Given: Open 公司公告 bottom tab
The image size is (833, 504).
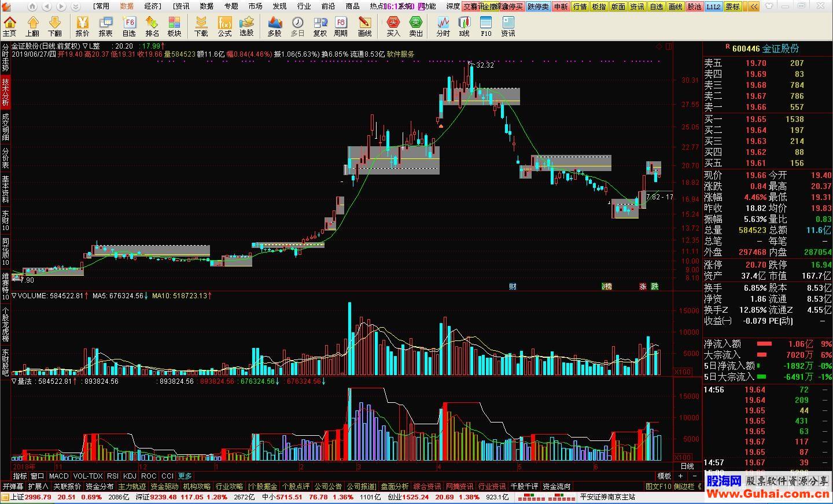Looking at the screenshot, I should pyautogui.click(x=329, y=486).
